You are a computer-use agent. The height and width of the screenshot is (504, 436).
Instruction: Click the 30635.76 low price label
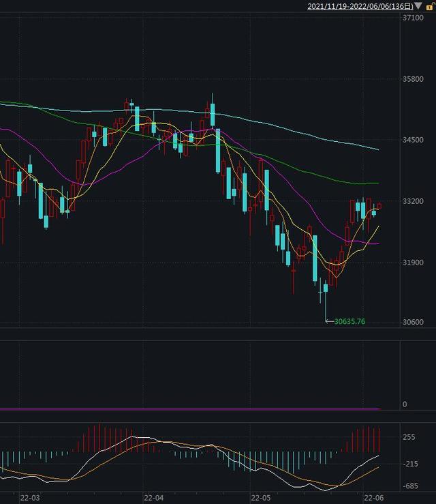click(x=349, y=321)
